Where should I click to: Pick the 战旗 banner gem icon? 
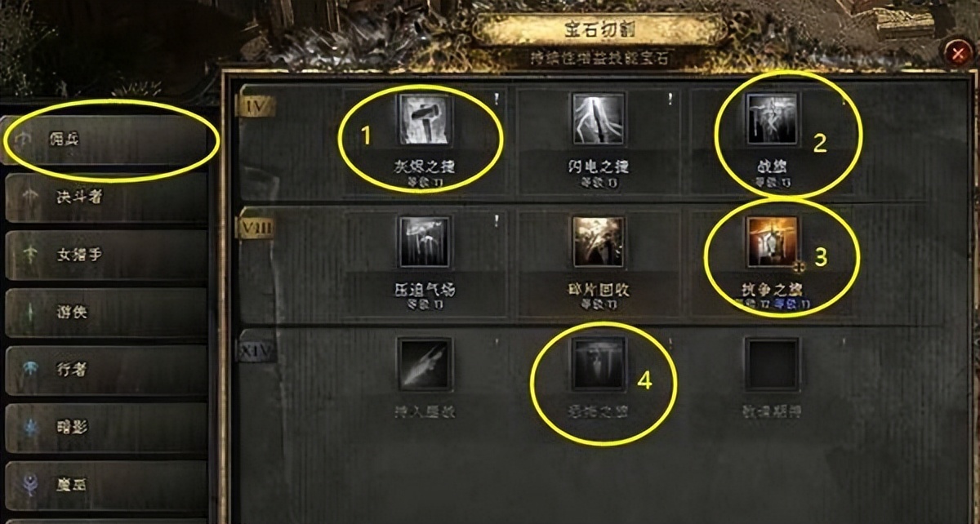click(x=772, y=119)
